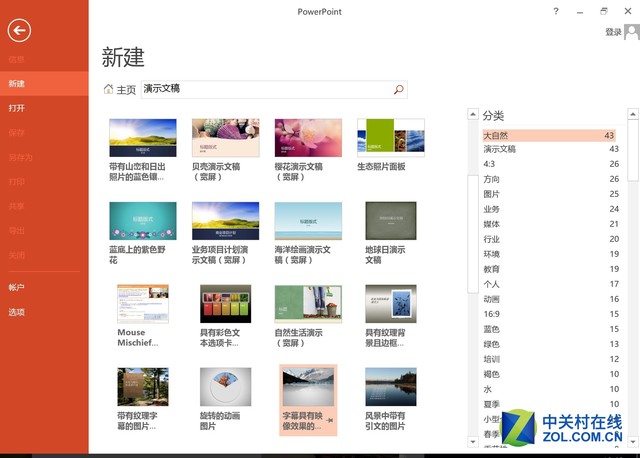Click the category list scroll-down arrow
The width and height of the screenshot is (640, 458).
[473, 439]
